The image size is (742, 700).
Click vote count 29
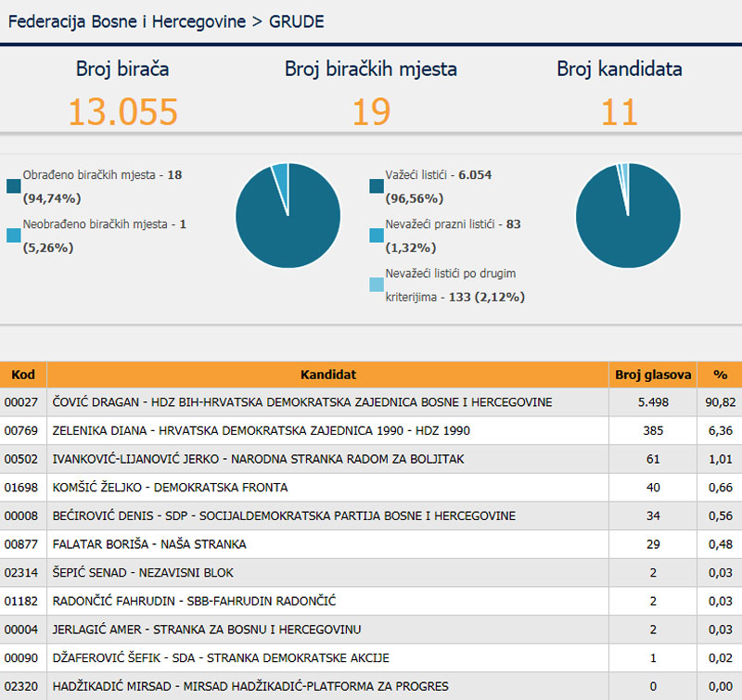(x=653, y=544)
